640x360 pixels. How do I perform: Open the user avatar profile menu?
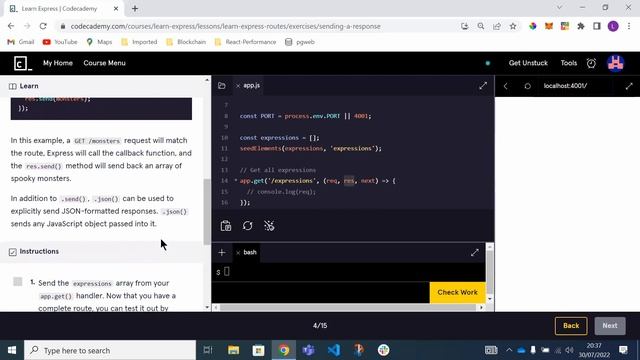616,63
